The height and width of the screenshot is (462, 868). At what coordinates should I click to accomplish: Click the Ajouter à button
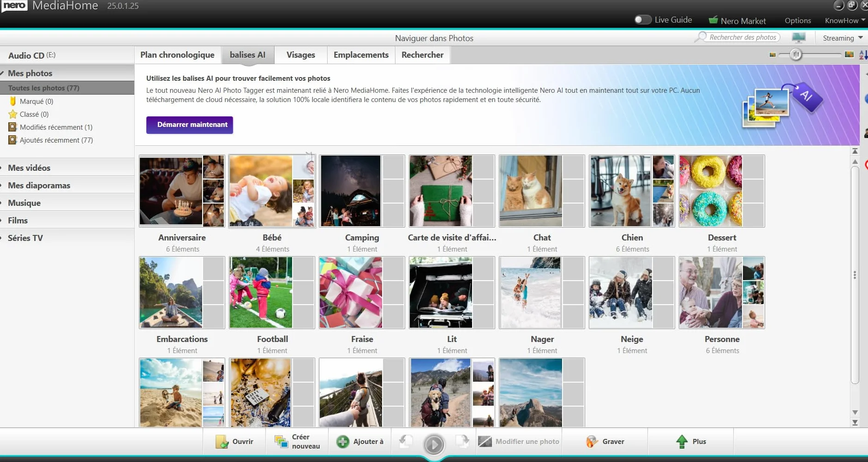click(360, 442)
